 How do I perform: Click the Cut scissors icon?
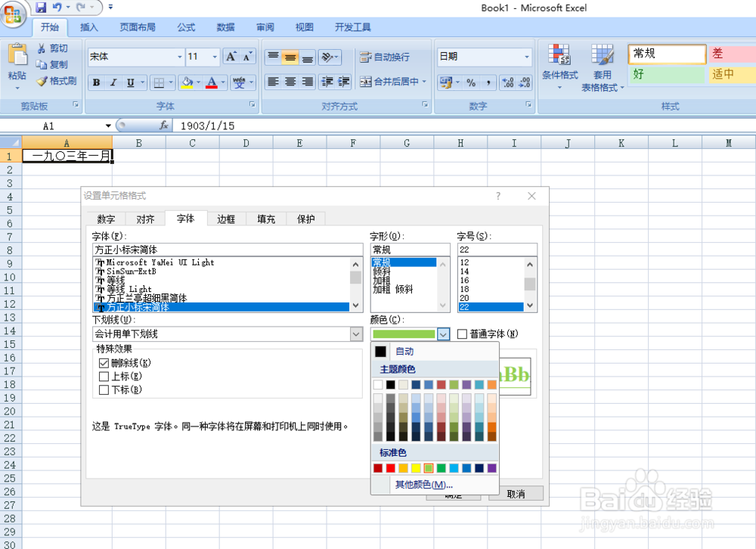coord(42,48)
